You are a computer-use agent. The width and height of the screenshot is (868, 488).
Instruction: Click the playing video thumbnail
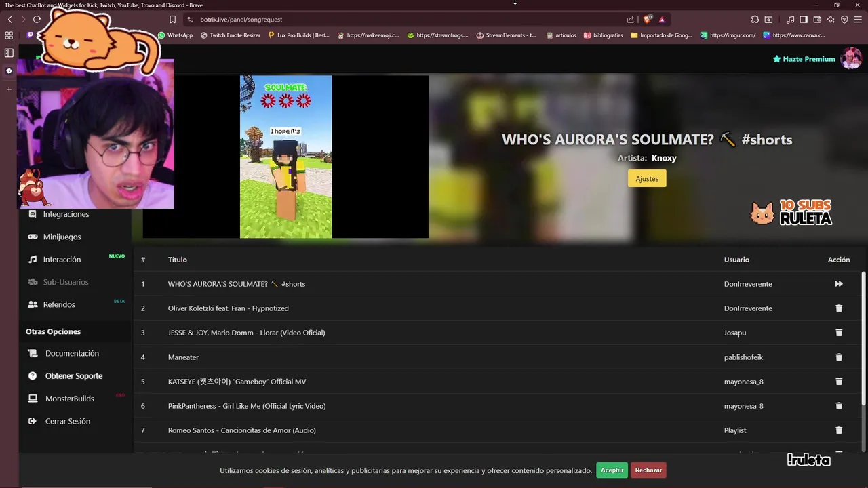[285, 157]
